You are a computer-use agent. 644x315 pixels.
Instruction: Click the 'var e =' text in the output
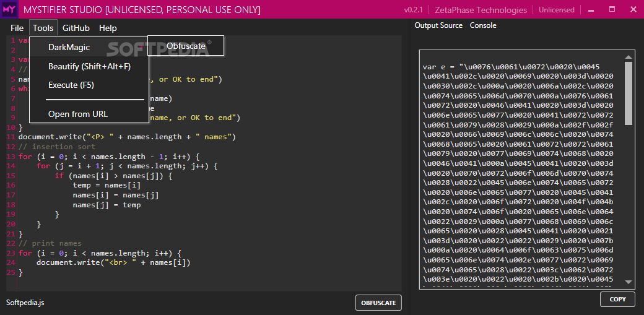(438, 67)
